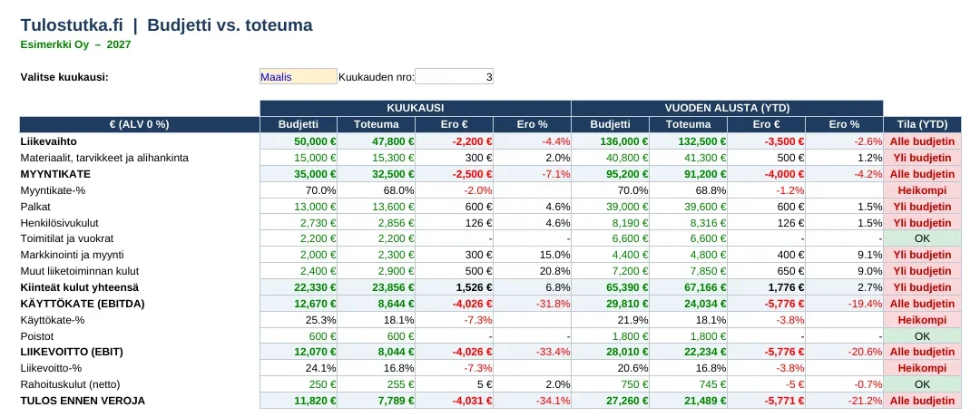The image size is (980, 417).
Task: Click the Tulostutka.fi Budjetti vs. toteuma title
Action: click(166, 25)
